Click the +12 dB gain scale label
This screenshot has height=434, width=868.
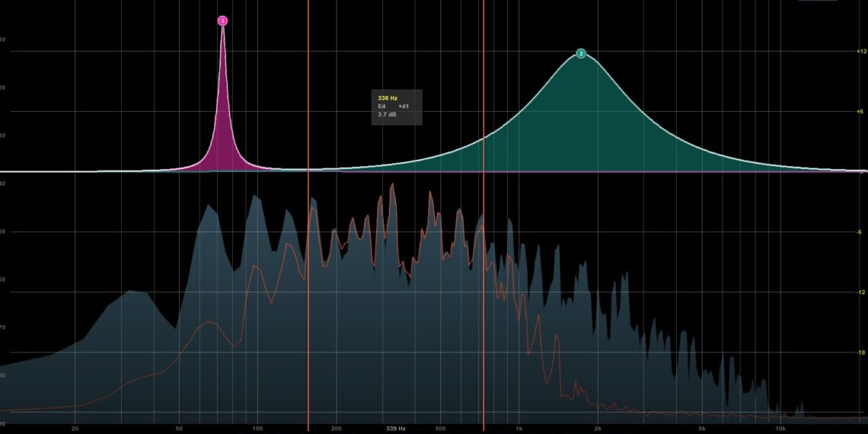click(861, 51)
